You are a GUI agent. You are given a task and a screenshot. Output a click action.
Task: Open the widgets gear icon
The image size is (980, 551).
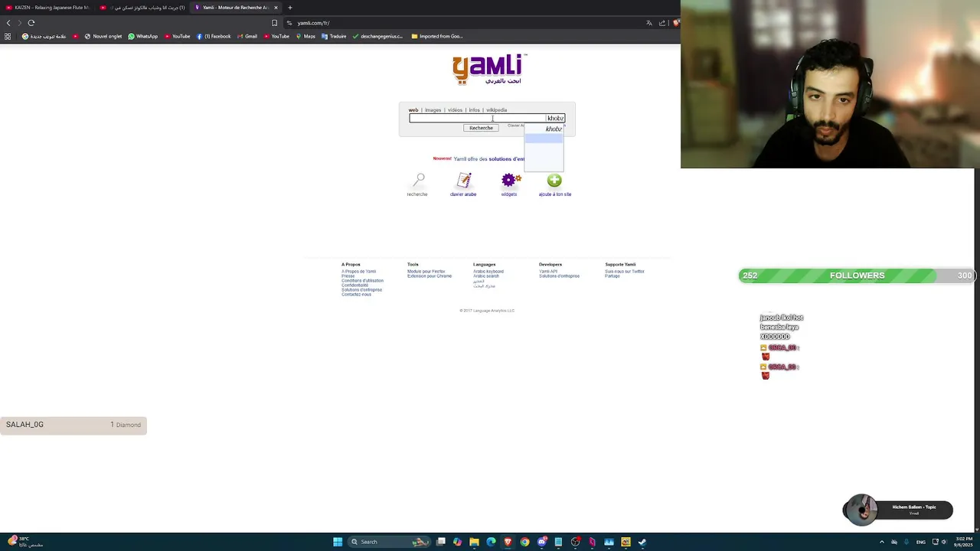(x=511, y=181)
